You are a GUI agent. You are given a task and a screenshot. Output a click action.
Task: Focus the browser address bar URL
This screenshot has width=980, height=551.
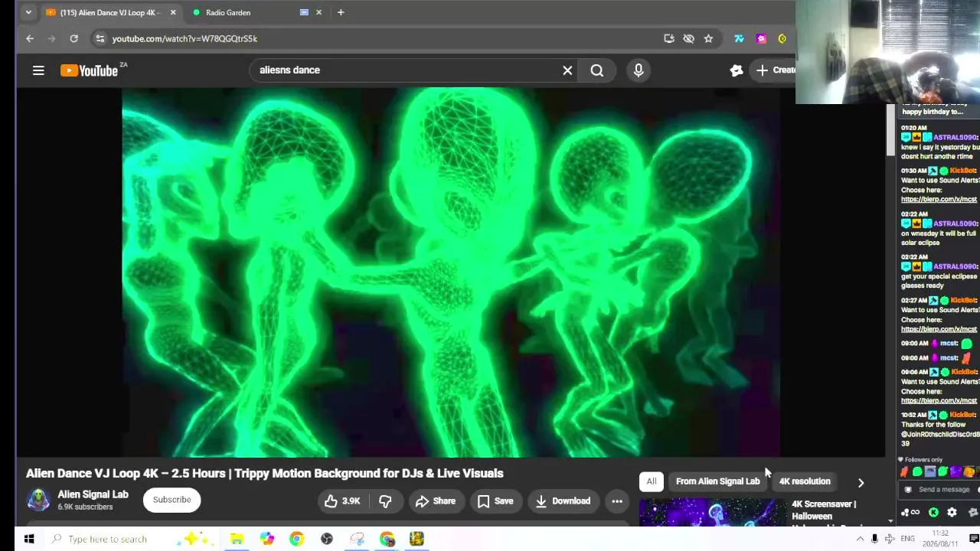click(x=185, y=38)
